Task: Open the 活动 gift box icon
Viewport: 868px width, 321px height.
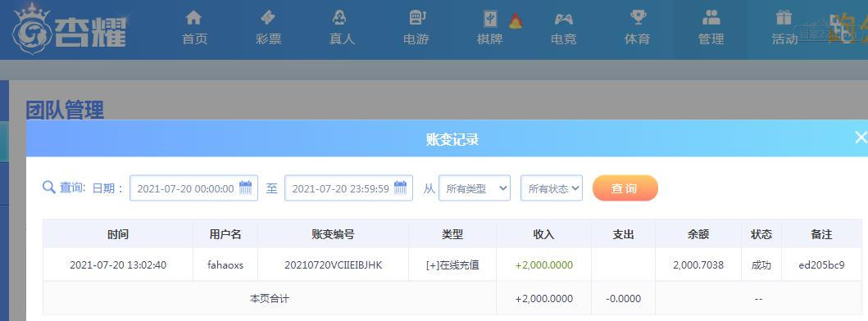Action: pos(784,18)
